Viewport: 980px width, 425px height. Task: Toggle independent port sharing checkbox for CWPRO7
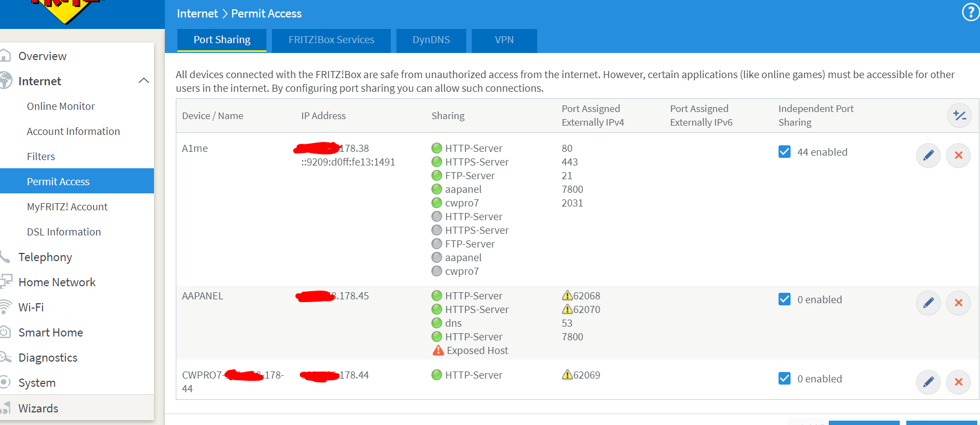[x=785, y=378]
